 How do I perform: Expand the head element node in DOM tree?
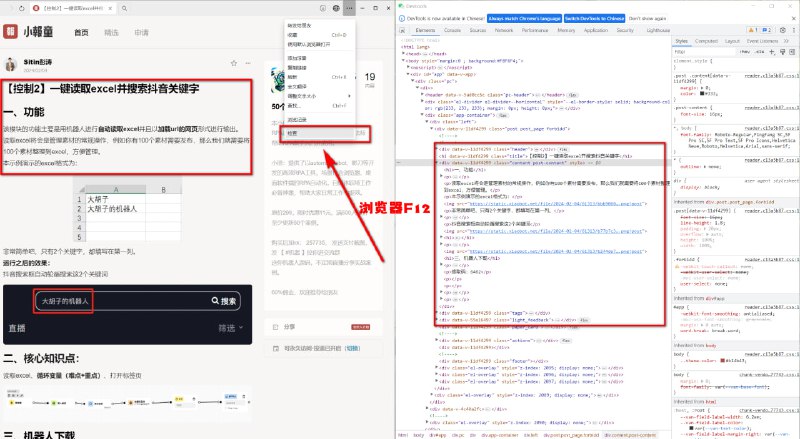401,53
